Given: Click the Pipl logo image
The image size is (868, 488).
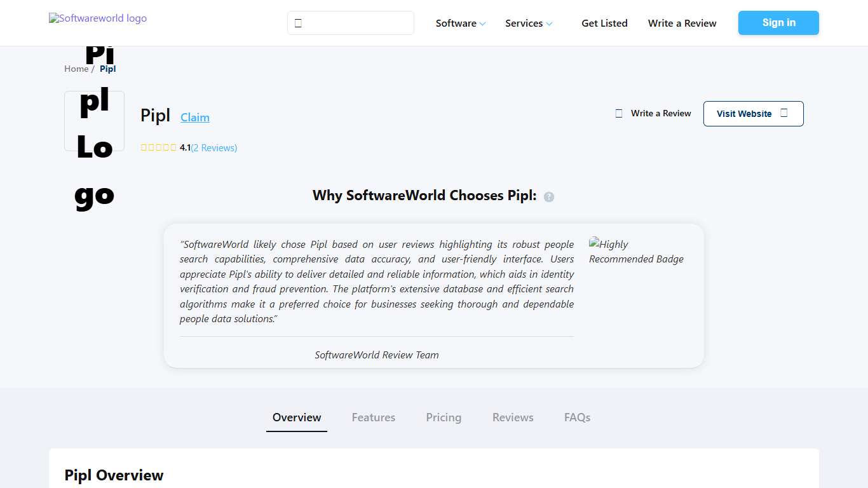Looking at the screenshot, I should point(93,121).
